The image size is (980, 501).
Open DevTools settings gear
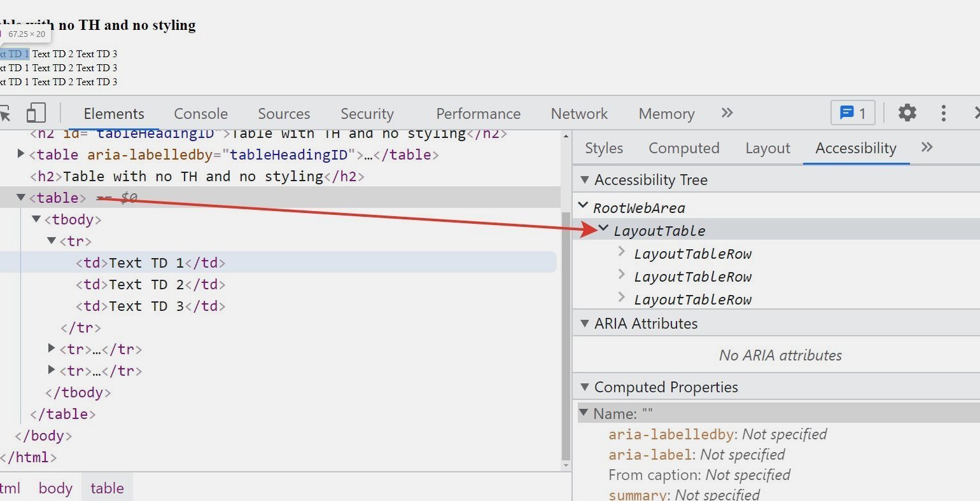[x=907, y=113]
